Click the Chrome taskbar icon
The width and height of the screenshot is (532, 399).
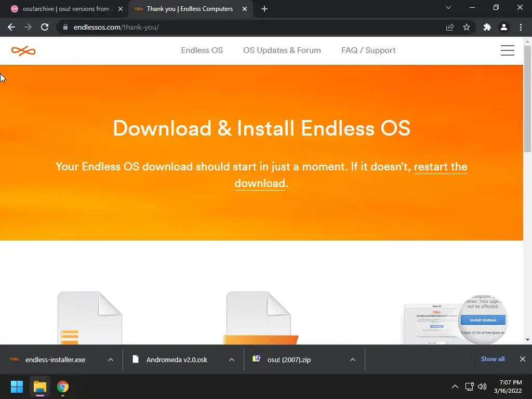(63, 387)
